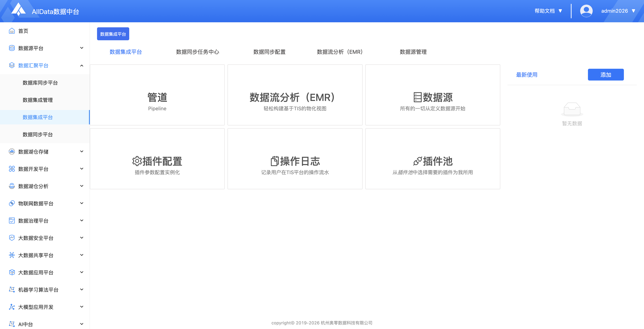Expand the 大数据共享平台 chevron

(82, 255)
